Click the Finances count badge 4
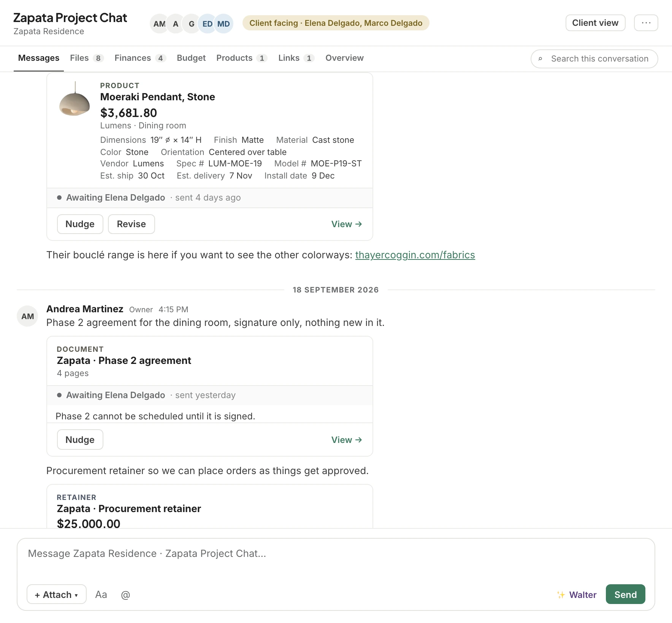 click(x=160, y=58)
